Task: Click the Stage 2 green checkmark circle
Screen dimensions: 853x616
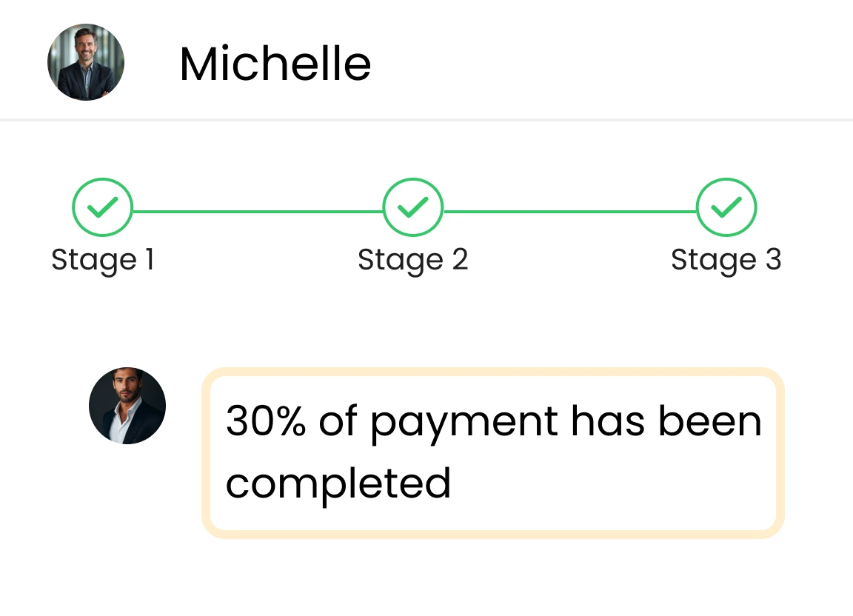Action: 412,208
